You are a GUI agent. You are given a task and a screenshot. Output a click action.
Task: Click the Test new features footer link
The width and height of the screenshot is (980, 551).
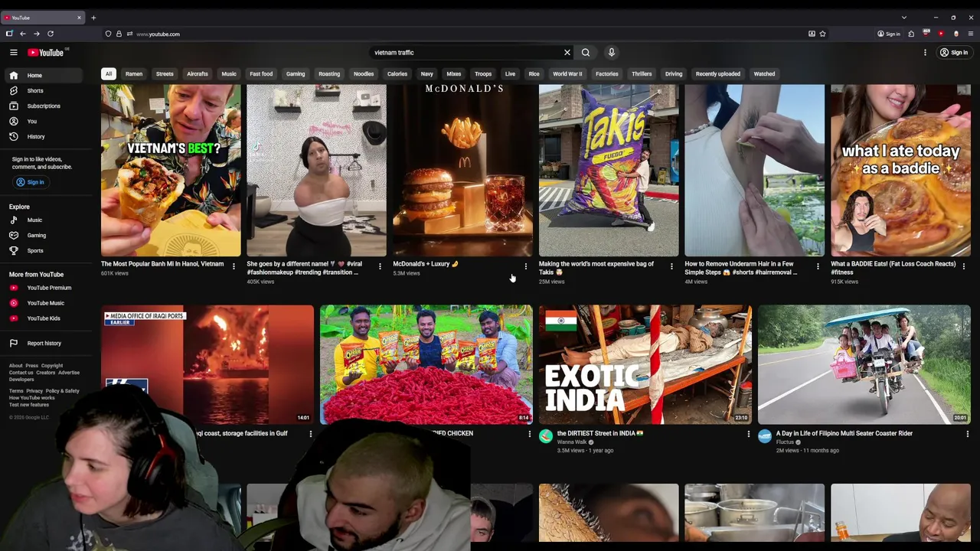click(x=29, y=405)
